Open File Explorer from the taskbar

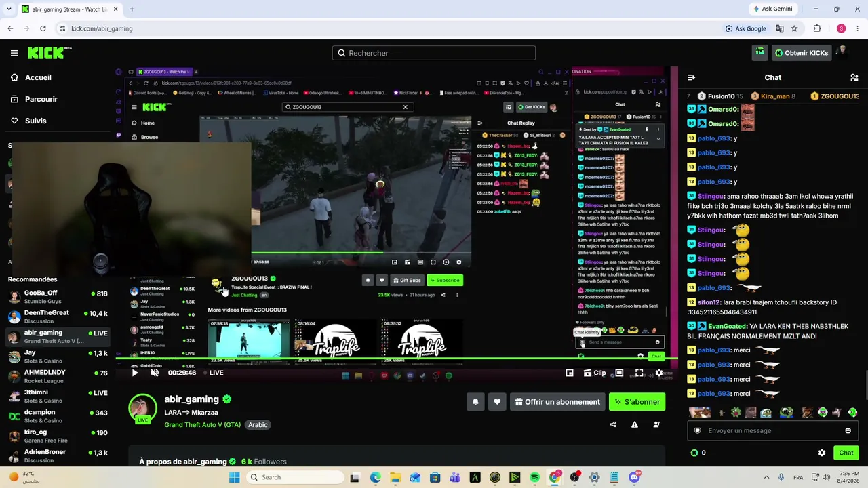pos(395,477)
